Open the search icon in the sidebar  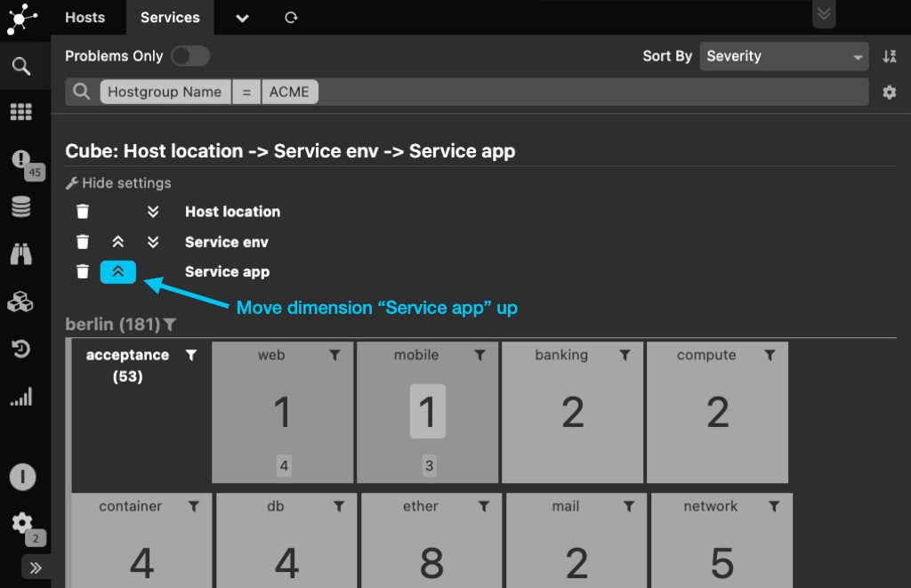coord(21,66)
